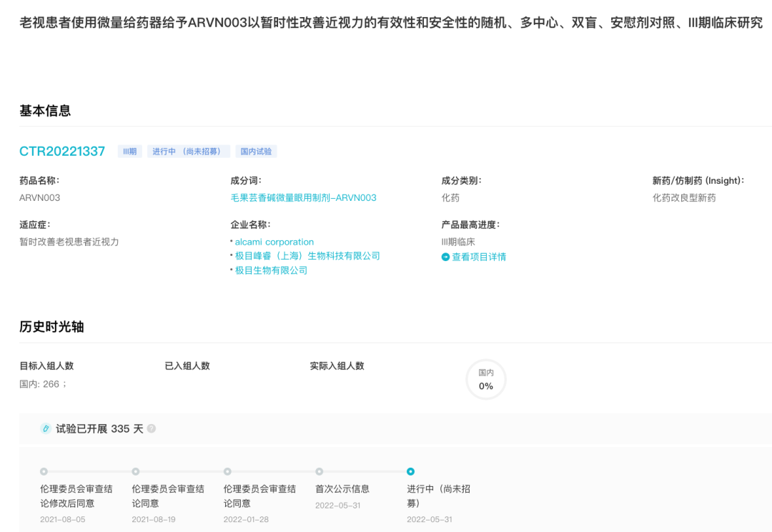Click the 基本信息 section heading
Screen dimensions: 772x532
point(45,111)
